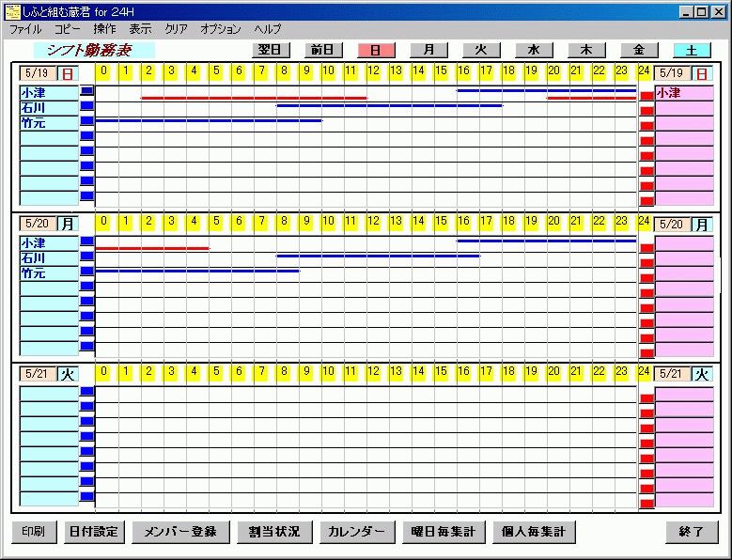Open the クリア menu

point(176,29)
